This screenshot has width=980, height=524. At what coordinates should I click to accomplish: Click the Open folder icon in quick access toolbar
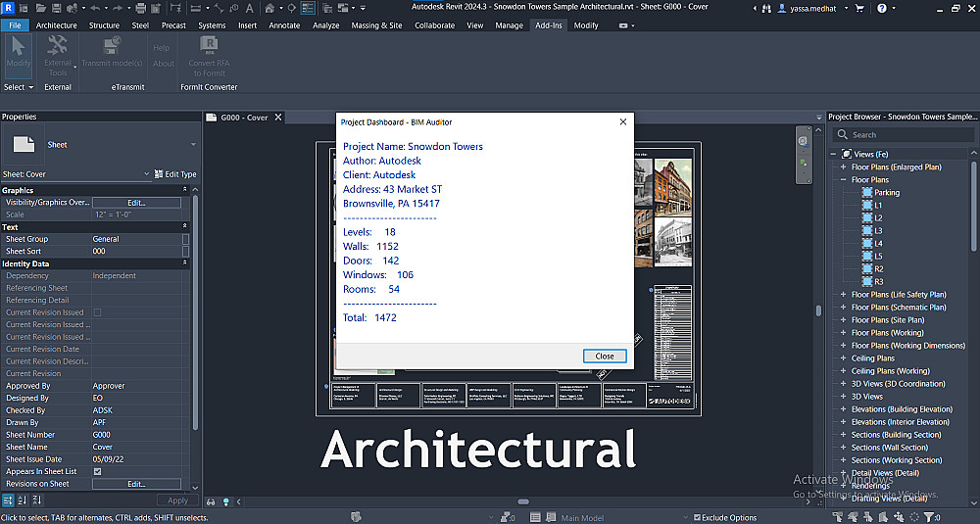pos(41,8)
